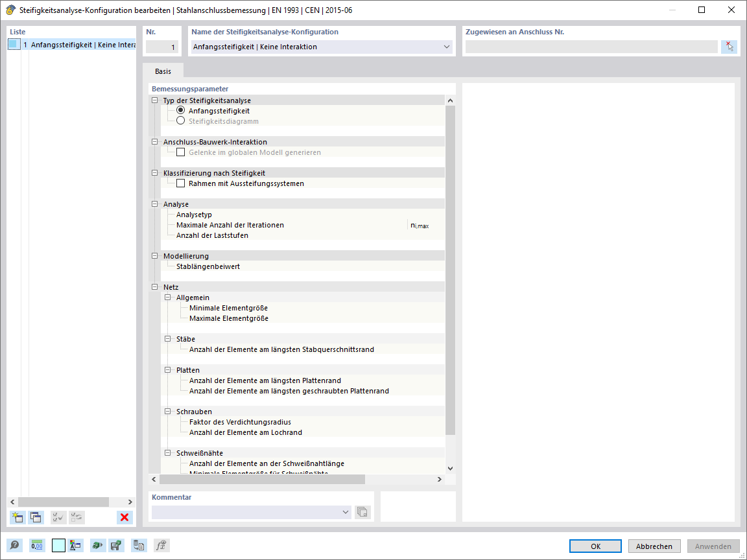Select Anzahl der Elemente am längsten Plattenrand
The image size is (747, 560).
tap(303, 380)
